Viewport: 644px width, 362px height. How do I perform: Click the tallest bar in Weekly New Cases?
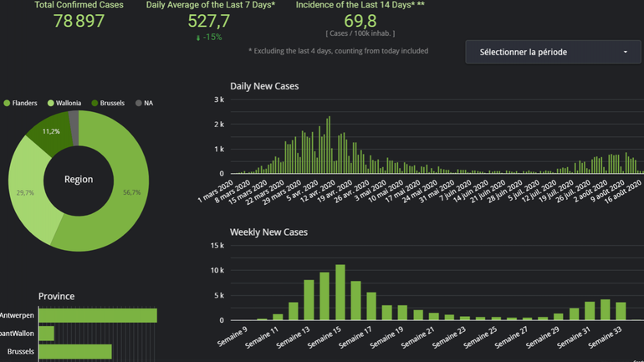click(340, 293)
